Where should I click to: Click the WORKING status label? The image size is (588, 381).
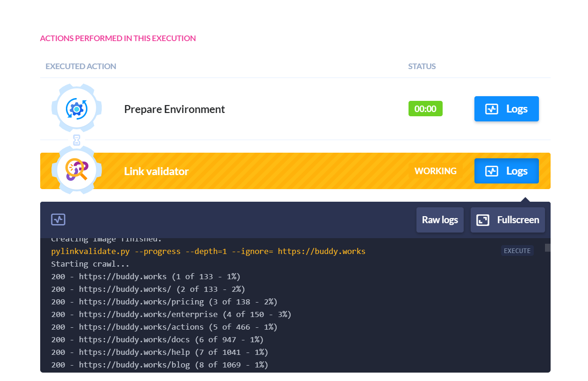[436, 171]
